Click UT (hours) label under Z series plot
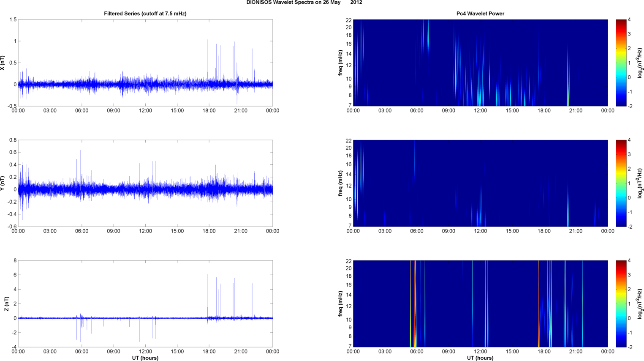 pyautogui.click(x=145, y=358)
